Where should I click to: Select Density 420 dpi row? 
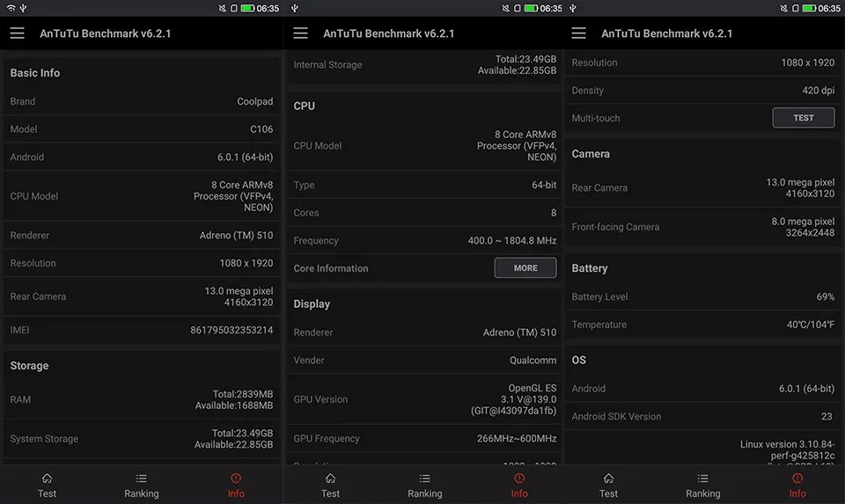coord(702,91)
